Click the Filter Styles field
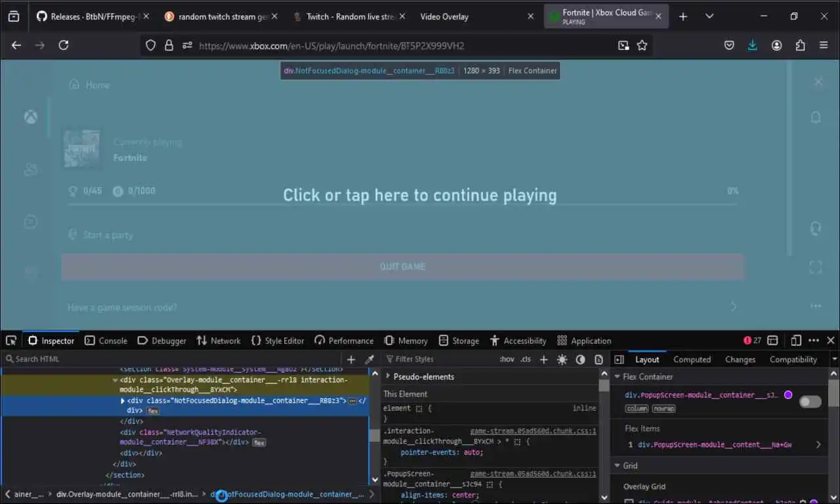 tap(440, 359)
